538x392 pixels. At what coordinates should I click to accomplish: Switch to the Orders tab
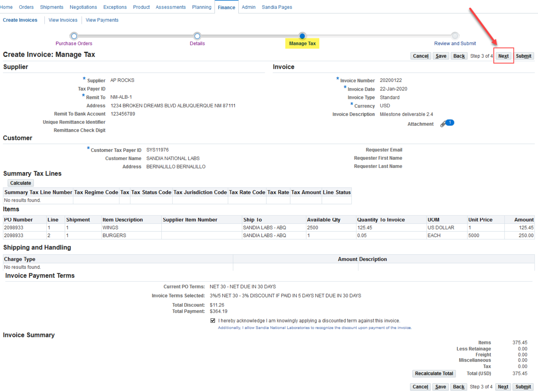(x=26, y=7)
